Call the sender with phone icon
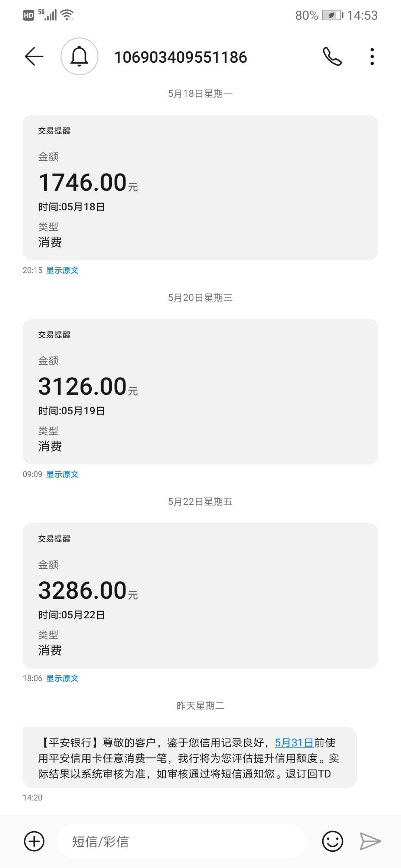This screenshot has height=868, width=401. pyautogui.click(x=332, y=57)
